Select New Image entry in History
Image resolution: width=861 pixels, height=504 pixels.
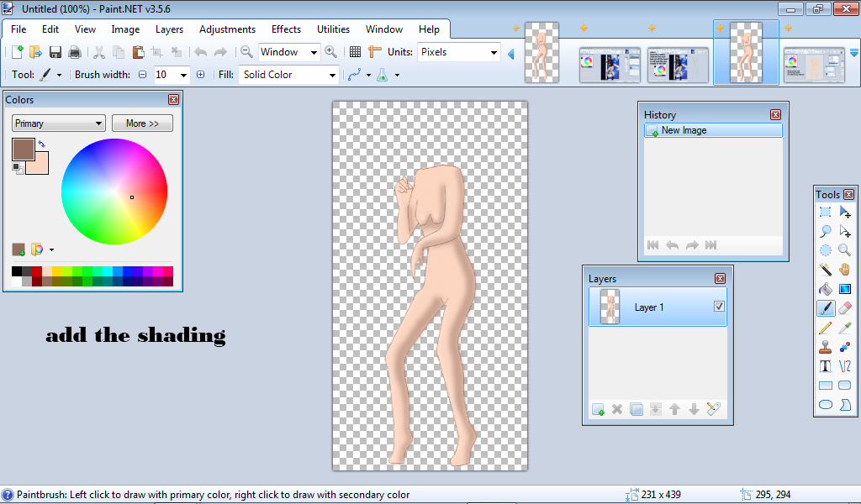click(713, 130)
